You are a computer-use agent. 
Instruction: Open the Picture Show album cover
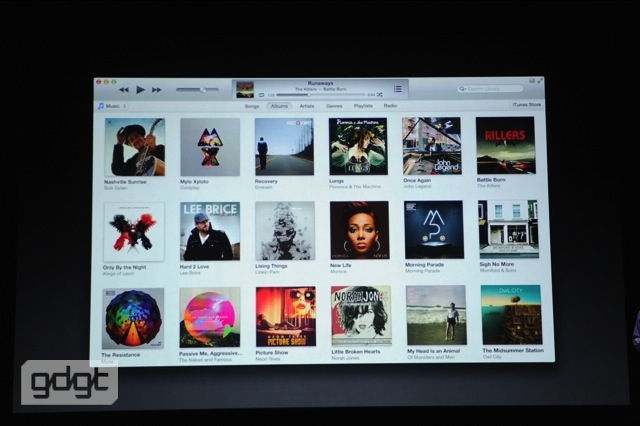pos(286,317)
